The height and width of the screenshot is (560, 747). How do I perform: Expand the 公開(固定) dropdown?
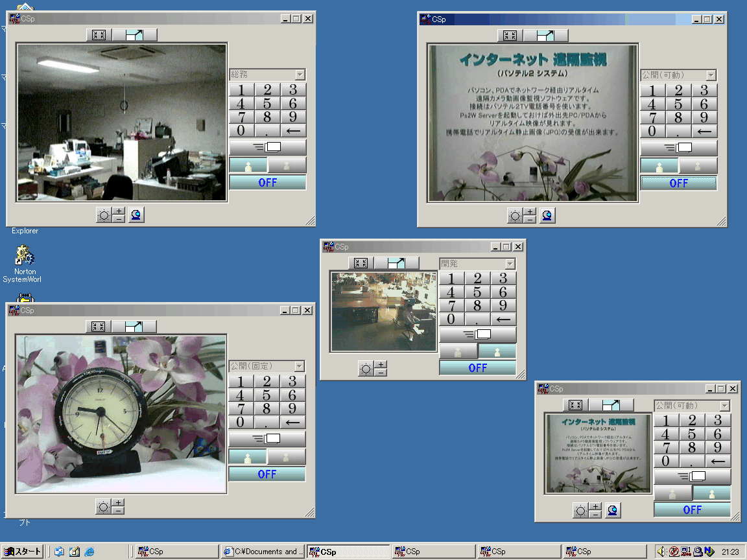[299, 367]
